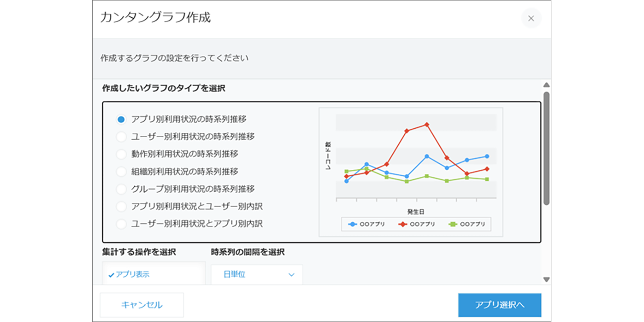This screenshot has width=644, height=322.
Task: Click the レコード数 vertical axis label
Action: coord(328,157)
